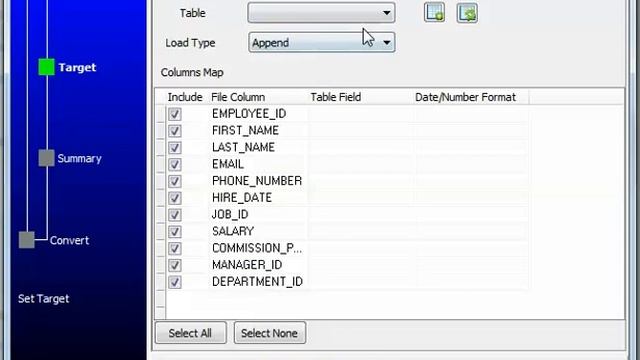The image size is (640, 360).
Task: Click the green Target step marker
Action: (47, 67)
